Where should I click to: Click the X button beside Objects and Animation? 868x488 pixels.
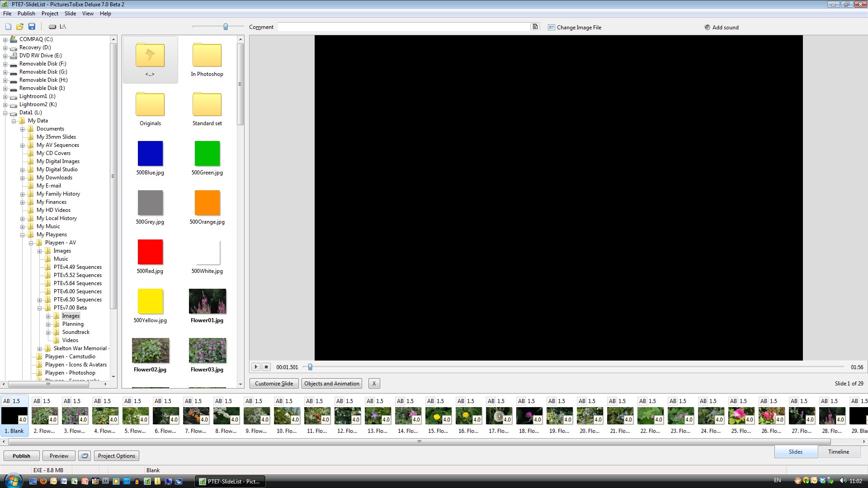click(374, 384)
